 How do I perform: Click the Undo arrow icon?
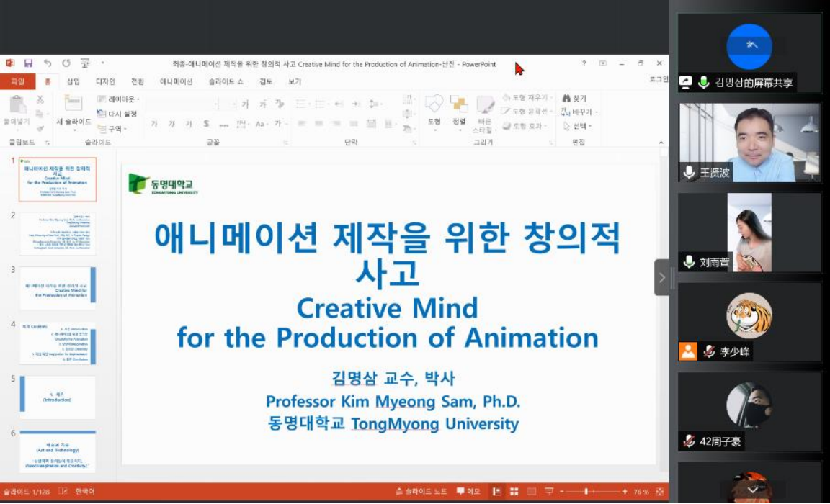click(48, 63)
